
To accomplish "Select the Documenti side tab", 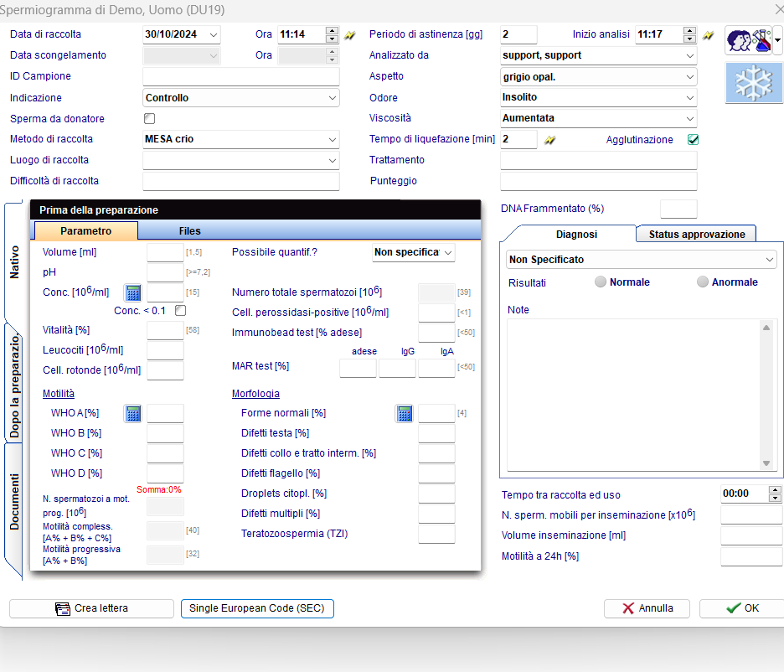I will pos(14,502).
